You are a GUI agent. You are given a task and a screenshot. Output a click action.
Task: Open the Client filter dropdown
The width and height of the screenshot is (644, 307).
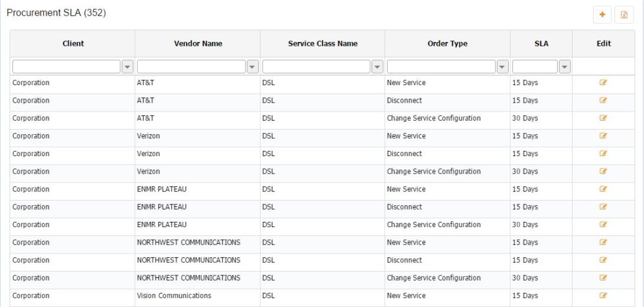click(x=127, y=66)
